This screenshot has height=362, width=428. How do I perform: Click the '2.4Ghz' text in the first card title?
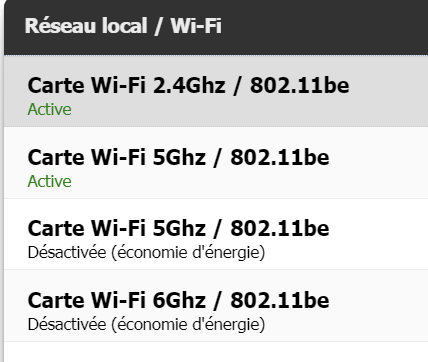click(189, 85)
